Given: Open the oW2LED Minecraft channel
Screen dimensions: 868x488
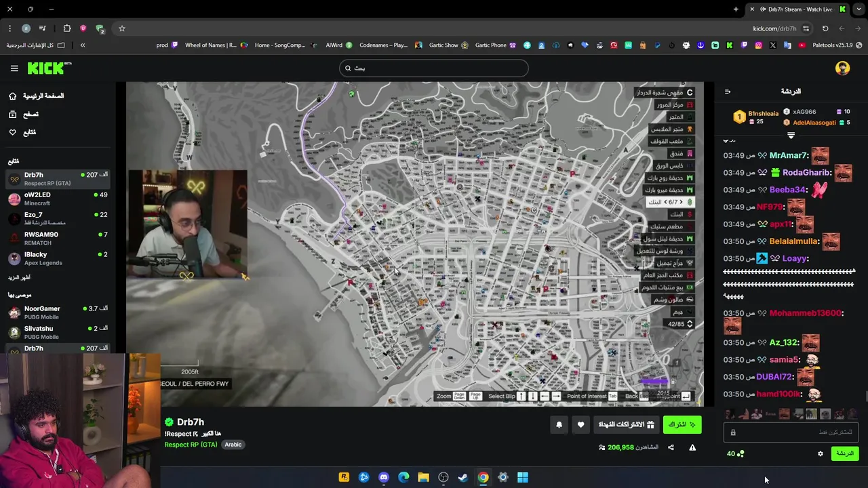Looking at the screenshot, I should (58, 199).
